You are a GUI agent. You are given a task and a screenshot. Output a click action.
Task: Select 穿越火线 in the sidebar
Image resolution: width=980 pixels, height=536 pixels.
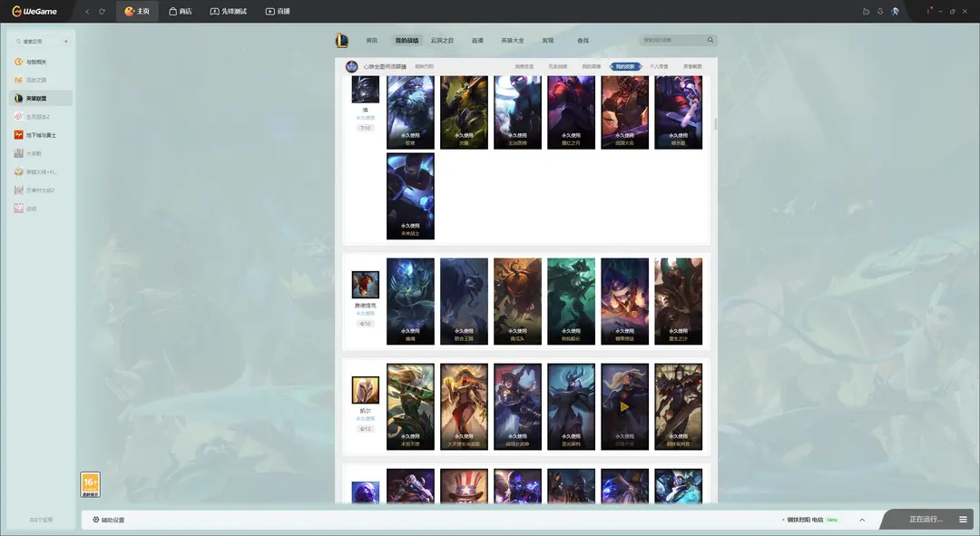pos(41,171)
